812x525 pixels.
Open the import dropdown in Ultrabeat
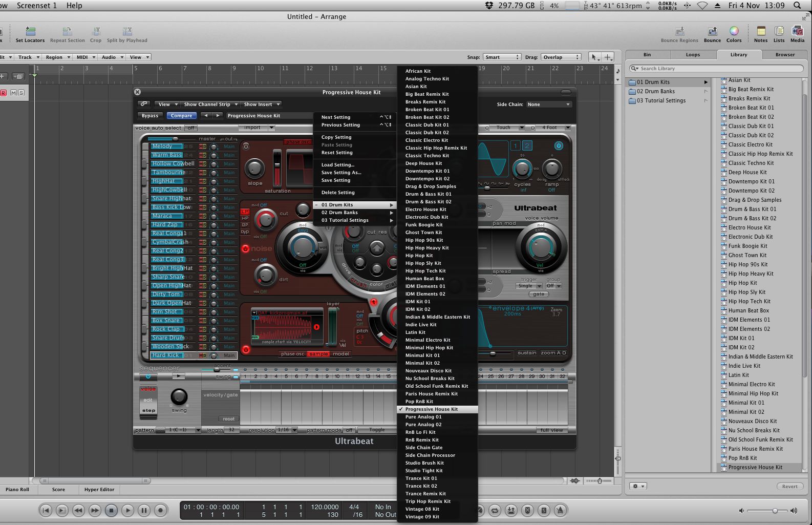tap(257, 128)
